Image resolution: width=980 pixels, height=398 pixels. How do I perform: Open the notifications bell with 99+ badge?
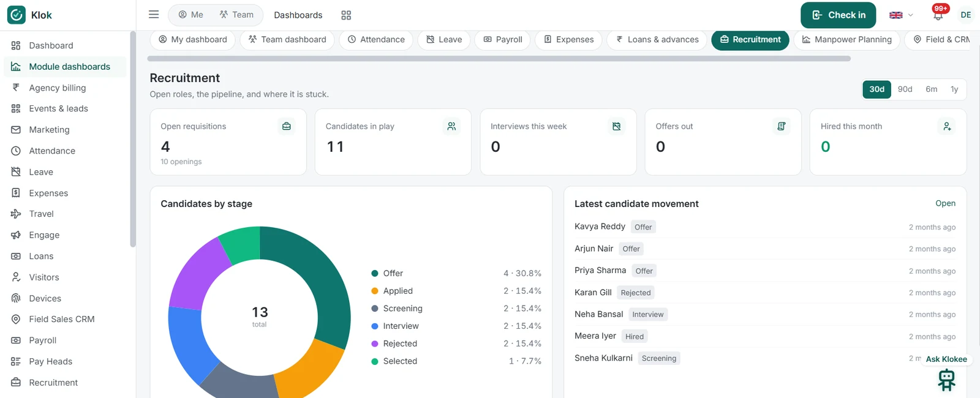[938, 15]
